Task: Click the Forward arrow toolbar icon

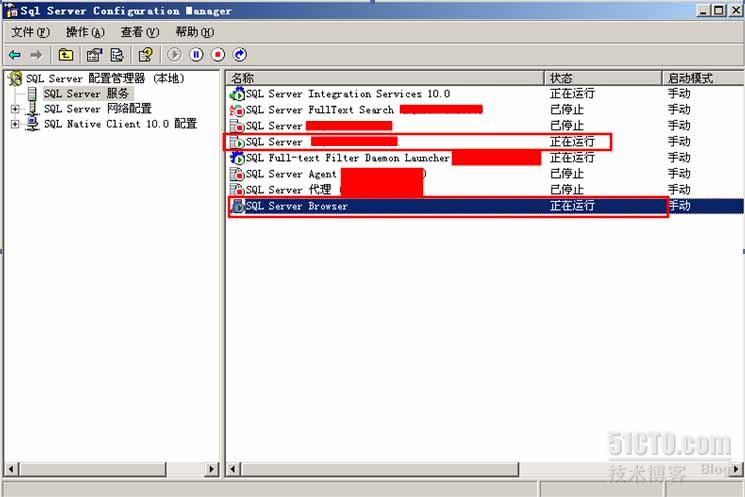Action: coord(36,55)
